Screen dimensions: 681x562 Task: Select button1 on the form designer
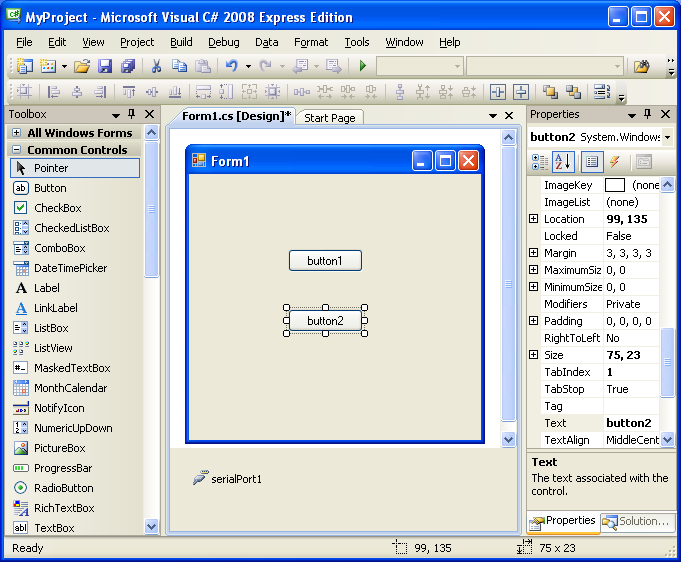(325, 261)
